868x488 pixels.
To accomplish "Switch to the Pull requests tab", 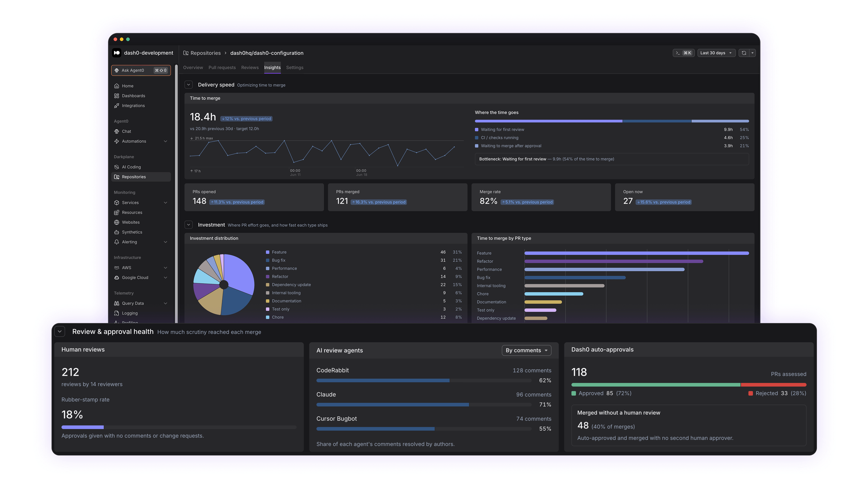I will click(x=222, y=67).
